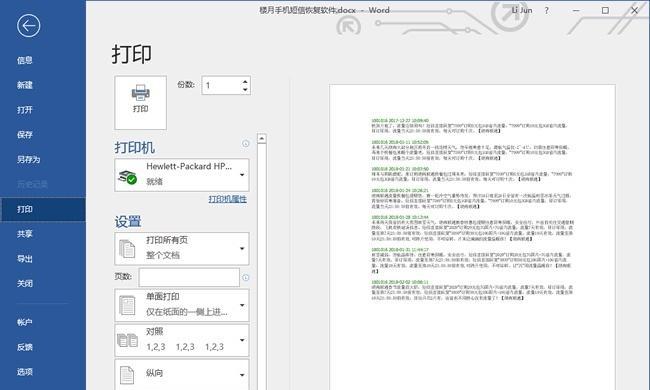Expand the 单面打印 dropdown
This screenshot has width=650, height=390.
[x=182, y=305]
